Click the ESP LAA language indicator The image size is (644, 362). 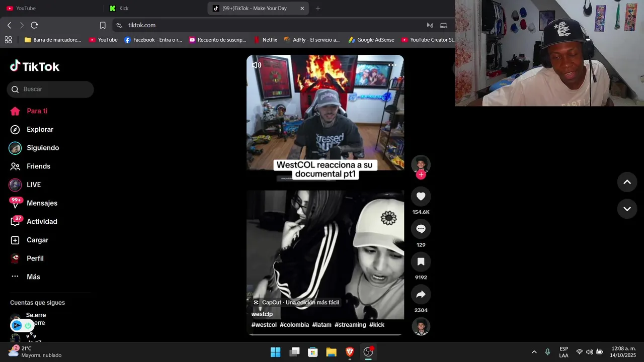coord(563,352)
